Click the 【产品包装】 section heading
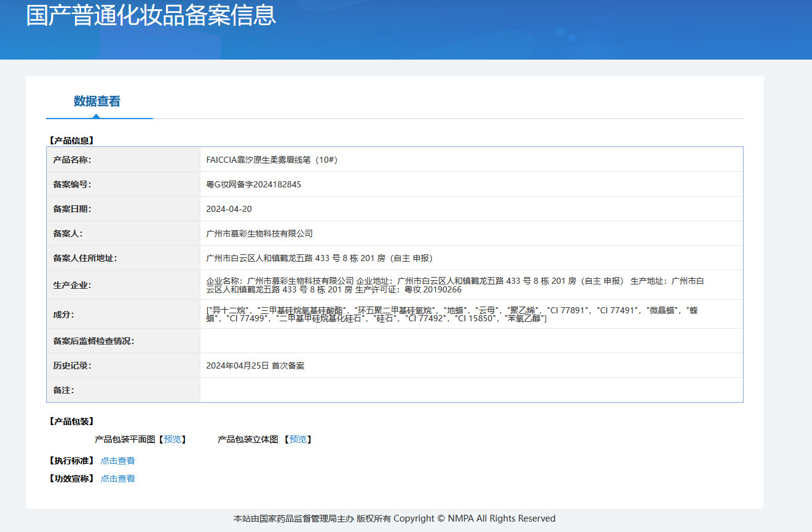812x532 pixels. point(71,421)
